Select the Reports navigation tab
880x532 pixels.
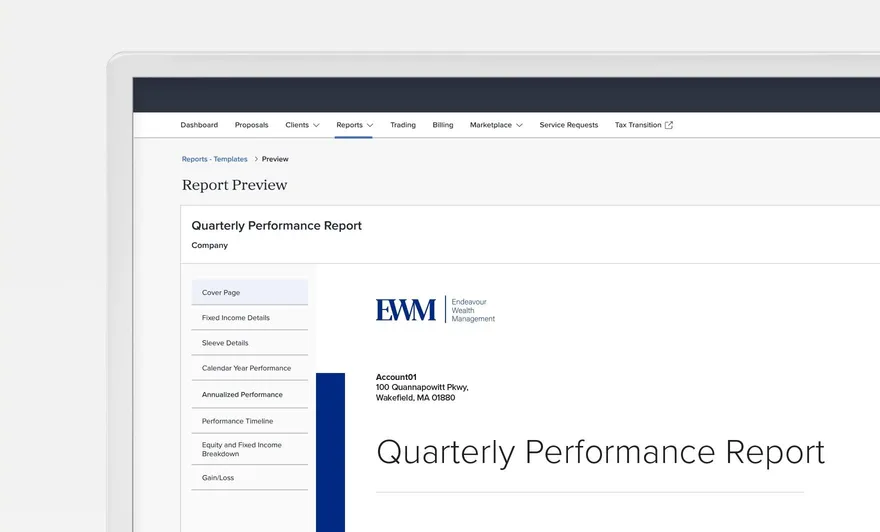pyautogui.click(x=349, y=125)
